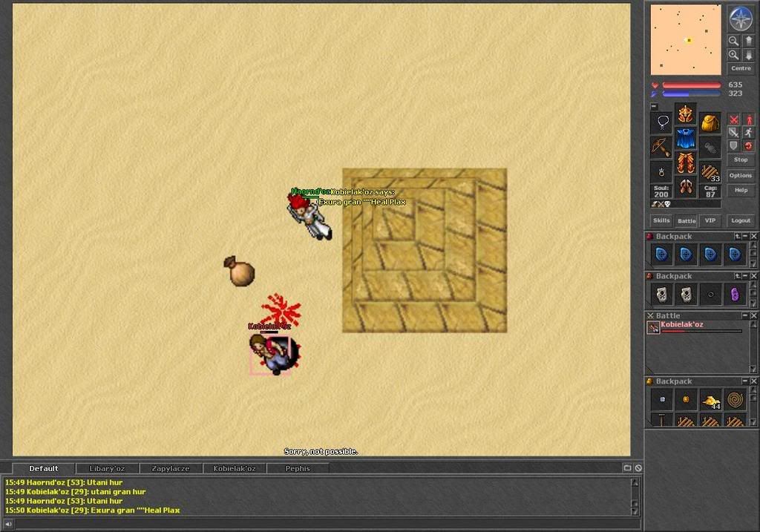Select the equipped golden legs
Image resolution: width=760 pixels, height=532 pixels.
686,162
